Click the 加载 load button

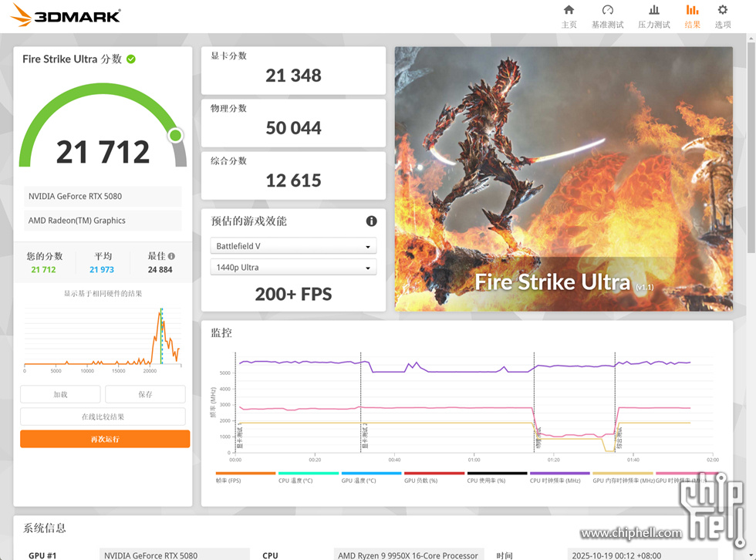click(x=60, y=394)
